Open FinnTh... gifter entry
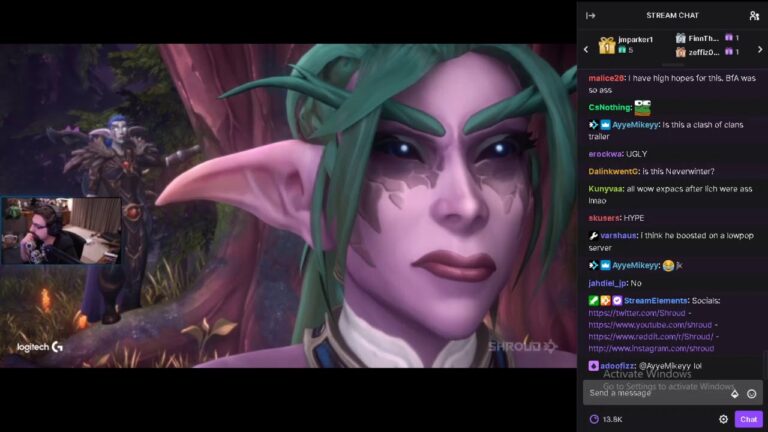Viewport: 768px width, 432px height. pos(703,38)
